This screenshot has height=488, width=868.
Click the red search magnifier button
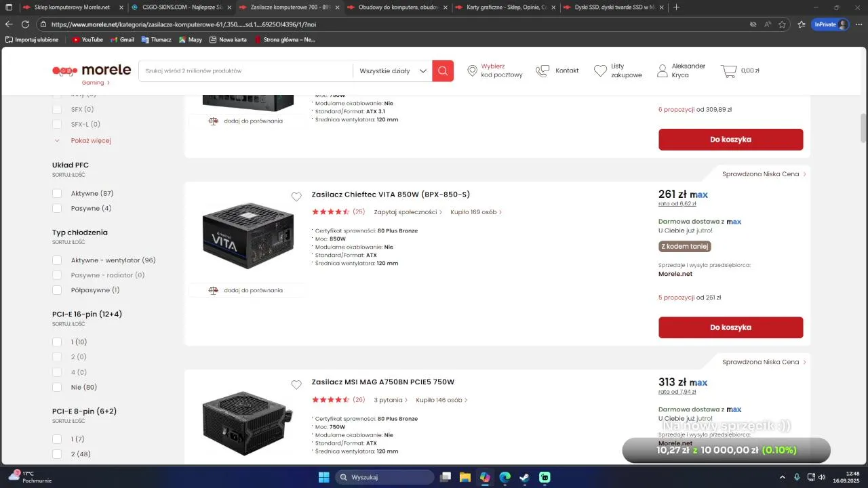coord(443,70)
